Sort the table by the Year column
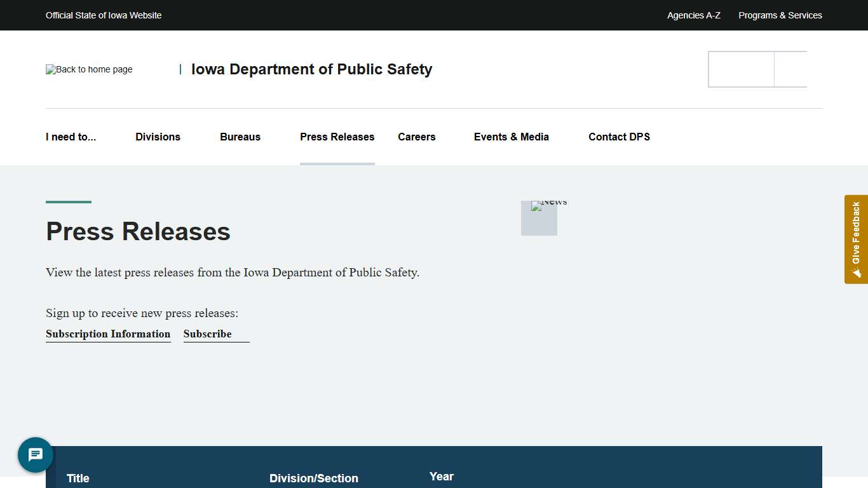The image size is (868, 488). [442, 476]
